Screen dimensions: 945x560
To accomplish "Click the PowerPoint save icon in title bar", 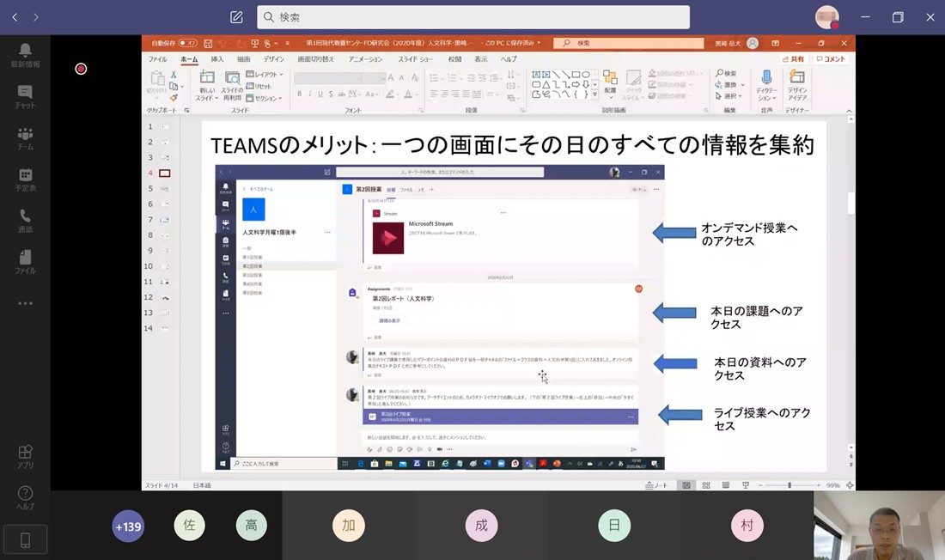I will pyautogui.click(x=208, y=44).
